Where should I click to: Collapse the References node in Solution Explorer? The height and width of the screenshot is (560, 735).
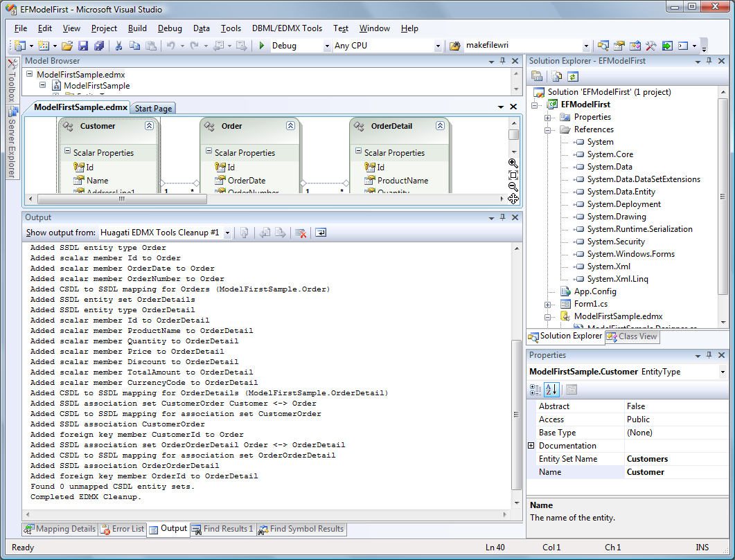coord(547,130)
